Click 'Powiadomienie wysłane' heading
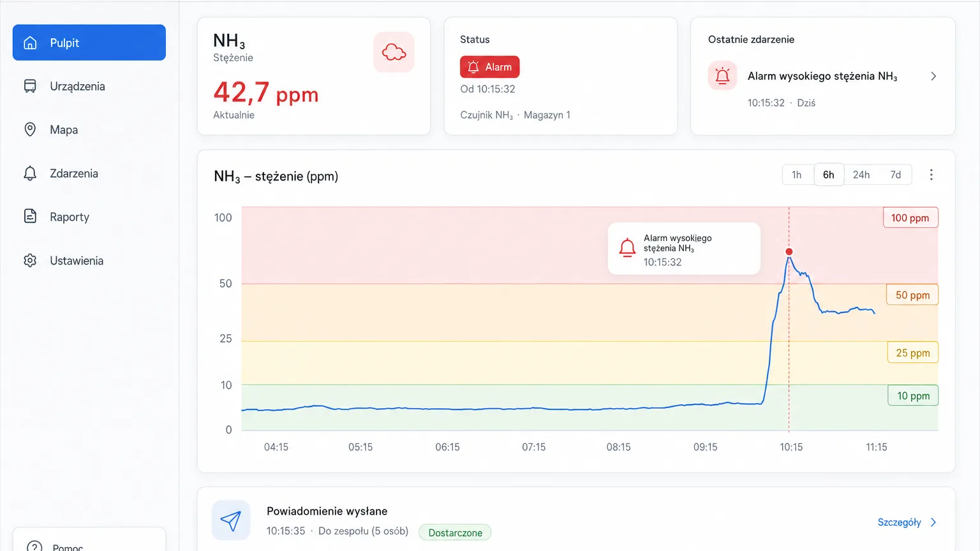This screenshot has width=980, height=551. [x=327, y=511]
